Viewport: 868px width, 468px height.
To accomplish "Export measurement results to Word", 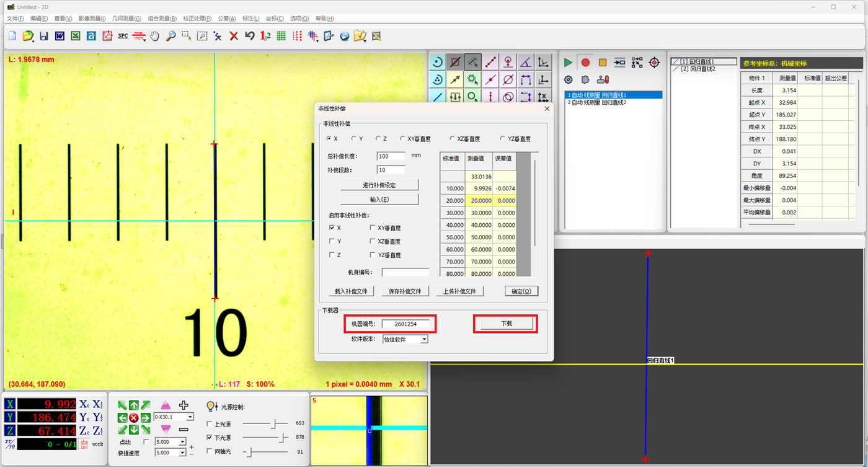I will point(60,36).
